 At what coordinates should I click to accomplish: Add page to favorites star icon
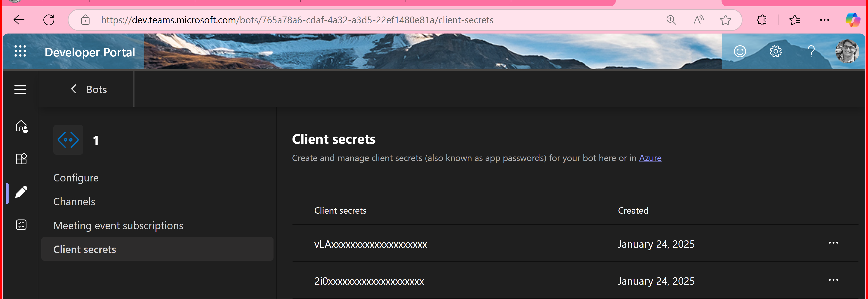[x=725, y=20]
